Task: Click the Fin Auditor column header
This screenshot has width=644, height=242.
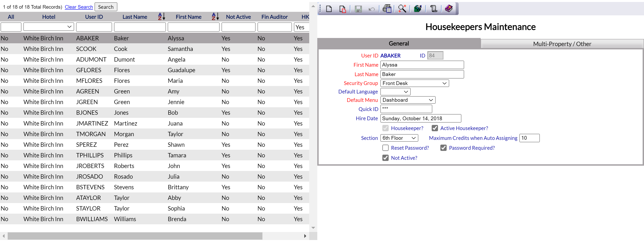Action: click(274, 17)
